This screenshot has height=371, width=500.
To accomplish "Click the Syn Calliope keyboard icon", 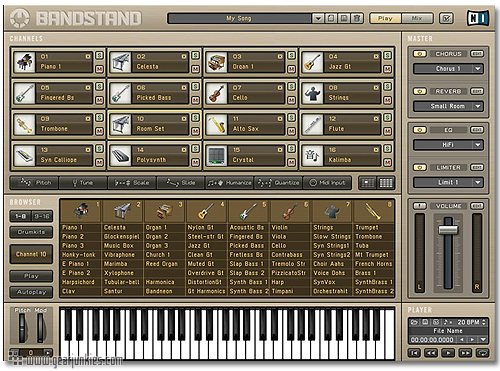I will tap(24, 155).
